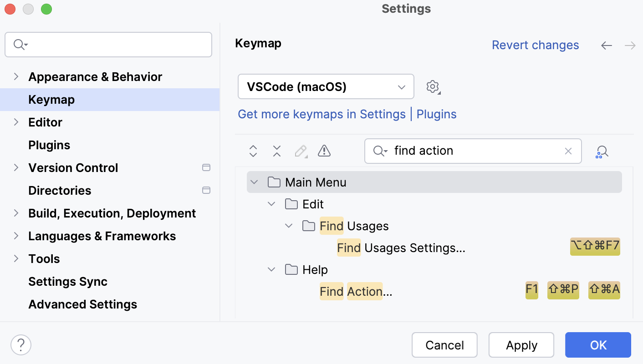643x364 pixels.
Task: Collapse the Help folder chevron
Action: tap(271, 269)
